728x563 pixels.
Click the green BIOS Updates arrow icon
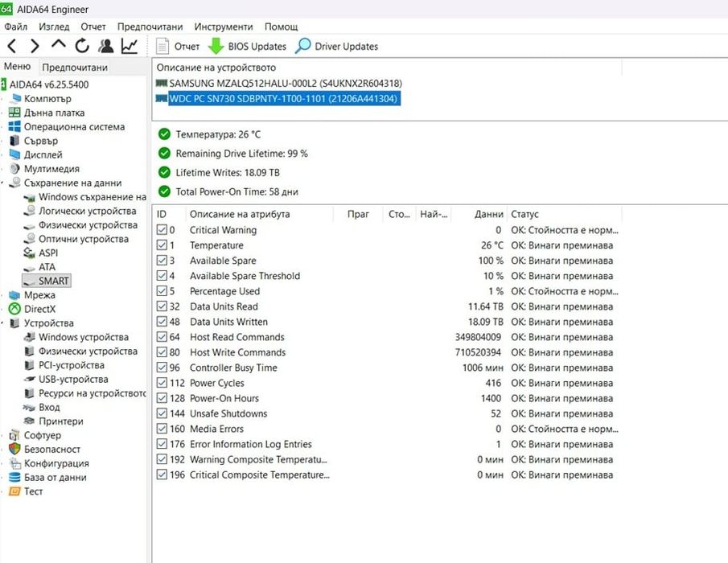point(216,47)
